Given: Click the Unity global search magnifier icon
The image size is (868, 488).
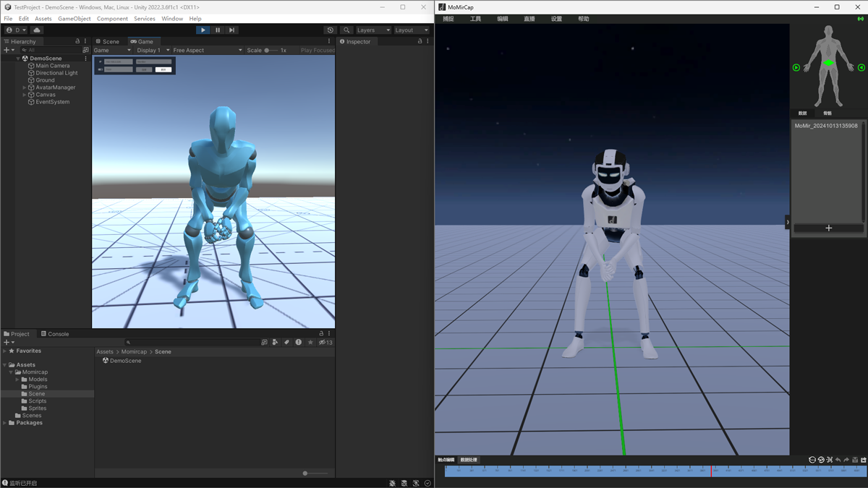Looking at the screenshot, I should [346, 30].
